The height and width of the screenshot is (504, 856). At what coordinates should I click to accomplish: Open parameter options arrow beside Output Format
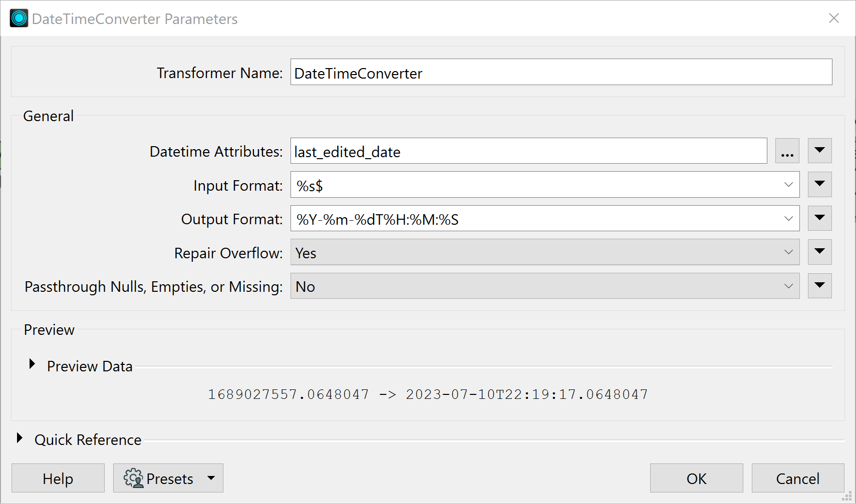click(x=819, y=218)
